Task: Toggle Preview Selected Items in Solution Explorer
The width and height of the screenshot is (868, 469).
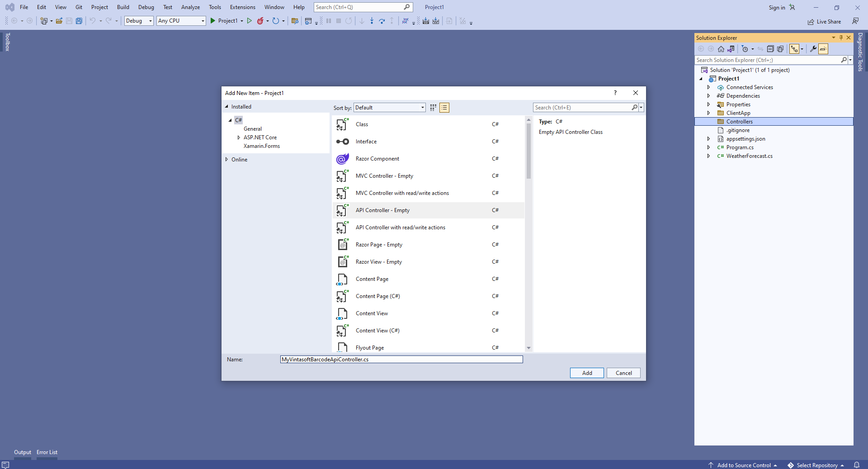Action: click(x=823, y=49)
